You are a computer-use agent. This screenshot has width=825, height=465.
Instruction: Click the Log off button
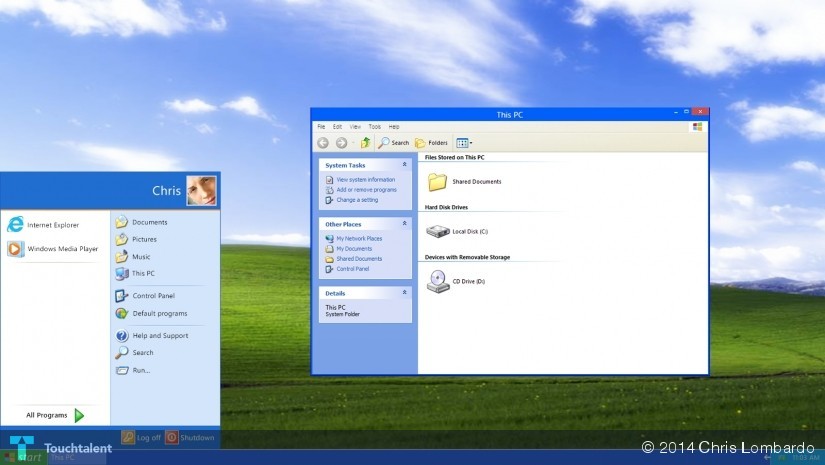click(142, 437)
